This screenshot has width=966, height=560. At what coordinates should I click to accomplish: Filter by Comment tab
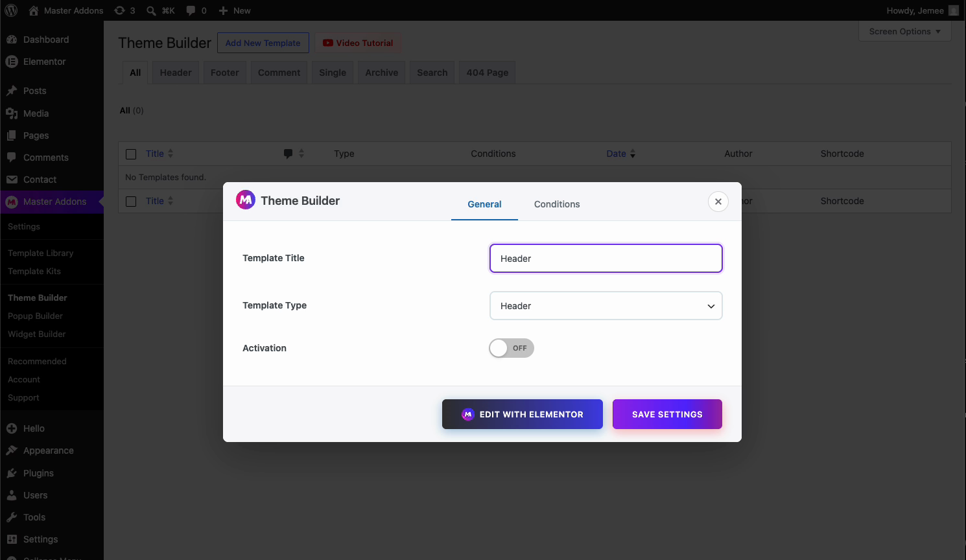279,73
